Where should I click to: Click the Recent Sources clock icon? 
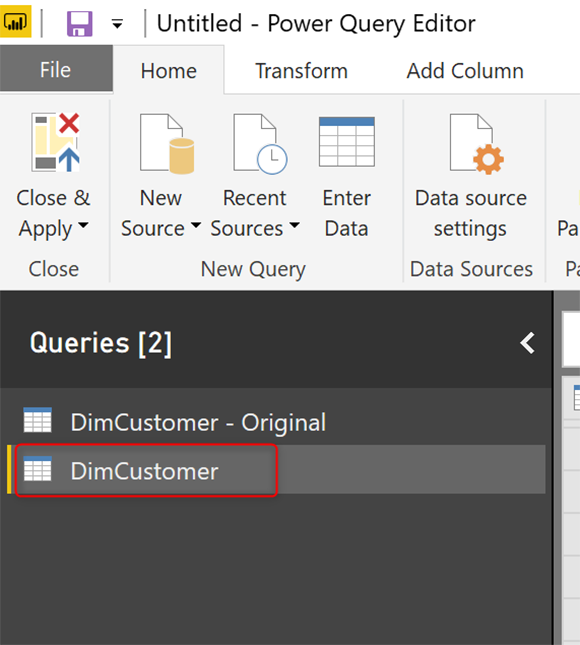[x=260, y=144]
